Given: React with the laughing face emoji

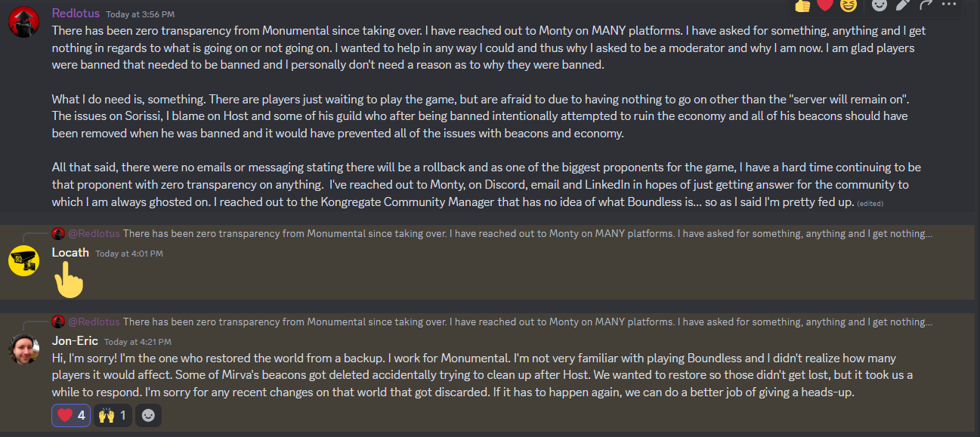Looking at the screenshot, I should coord(848,5).
